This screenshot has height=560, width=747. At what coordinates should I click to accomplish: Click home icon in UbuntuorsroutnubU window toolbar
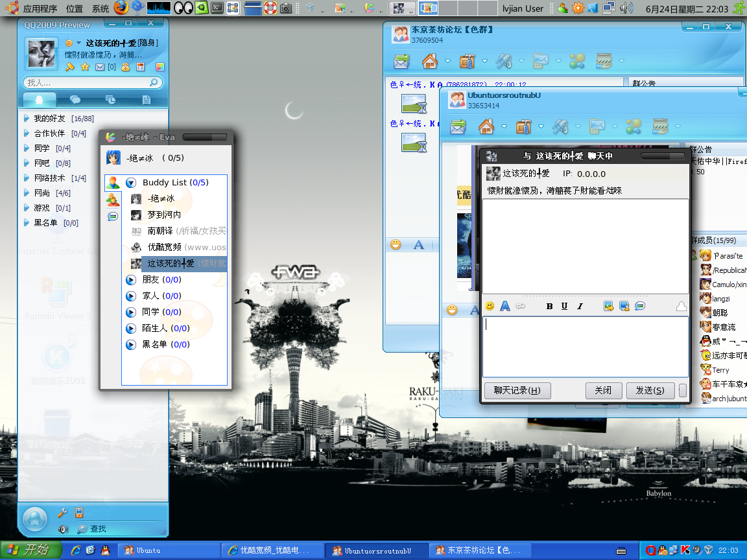click(486, 126)
